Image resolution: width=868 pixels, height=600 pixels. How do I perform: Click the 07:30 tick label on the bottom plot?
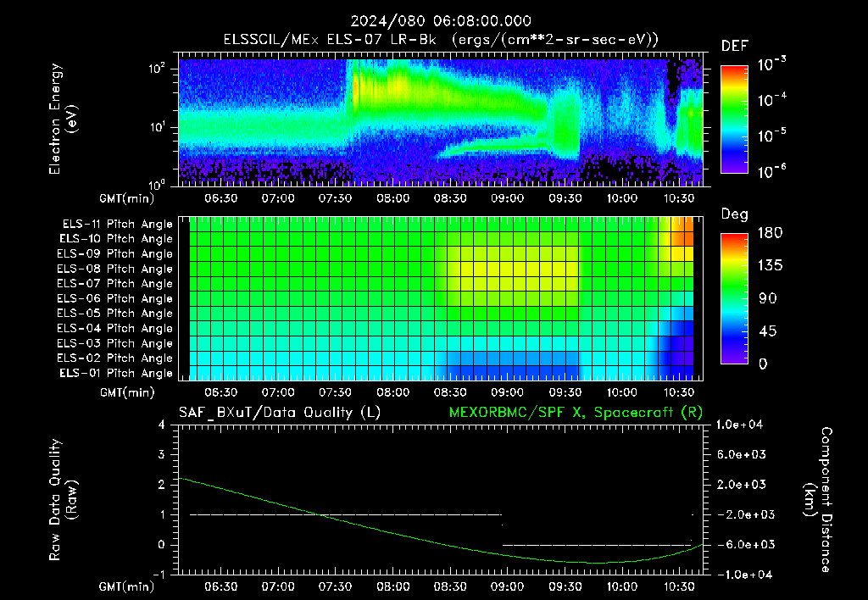pos(336,586)
